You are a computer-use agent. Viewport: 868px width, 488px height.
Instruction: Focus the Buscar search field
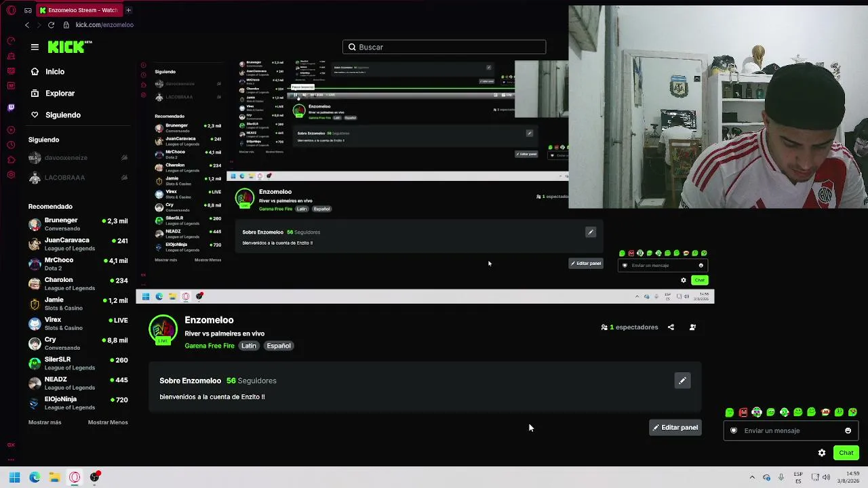[x=444, y=47]
